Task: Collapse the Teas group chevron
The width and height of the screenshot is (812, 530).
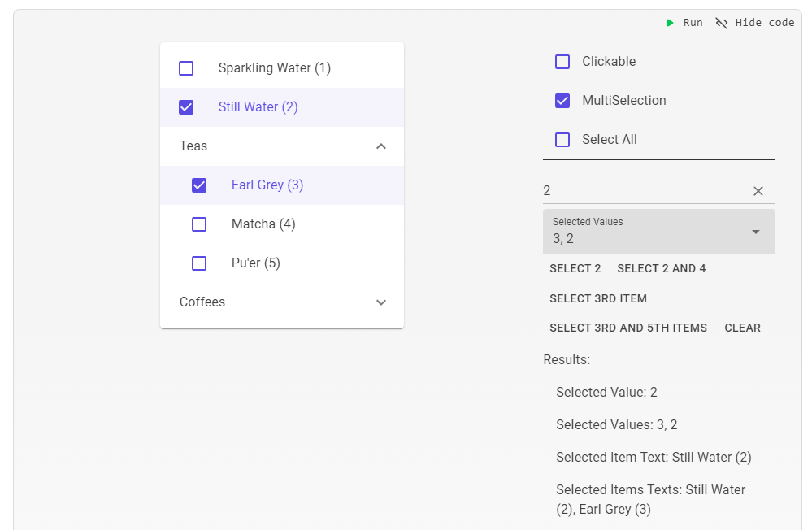Action: (x=381, y=146)
